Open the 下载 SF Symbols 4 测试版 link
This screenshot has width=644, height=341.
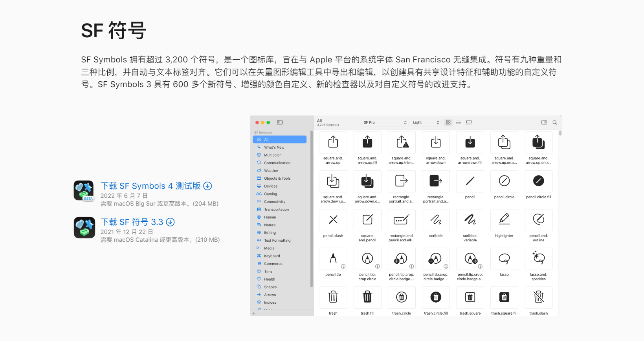click(x=156, y=186)
